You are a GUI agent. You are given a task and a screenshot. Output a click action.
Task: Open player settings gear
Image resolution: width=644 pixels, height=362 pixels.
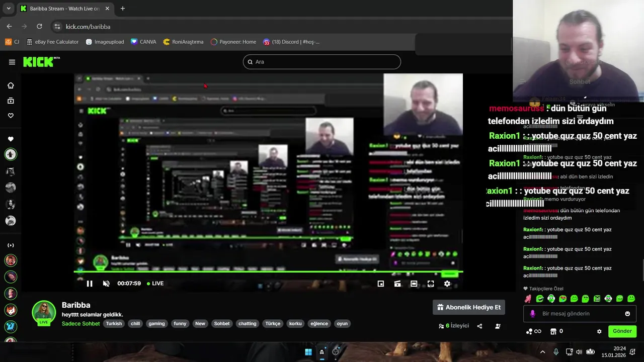[x=447, y=284]
